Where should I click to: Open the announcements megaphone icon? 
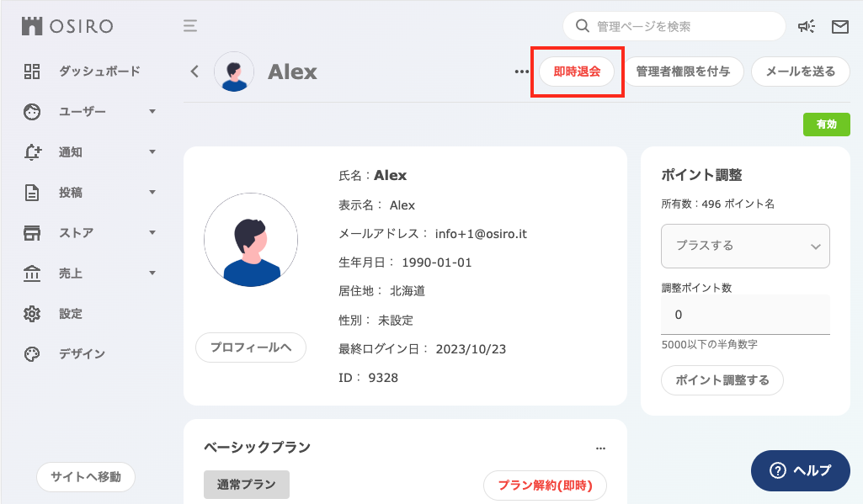pos(807,26)
